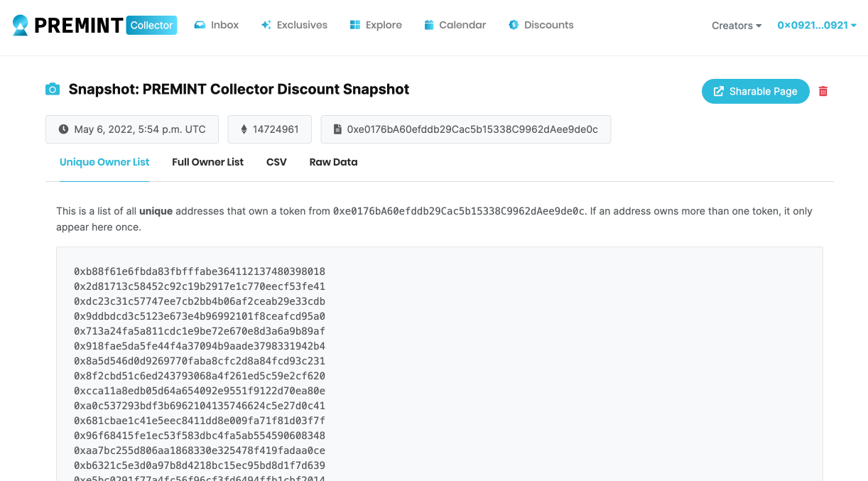Open the Discounts page
This screenshot has width=868, height=481.
pos(541,25)
